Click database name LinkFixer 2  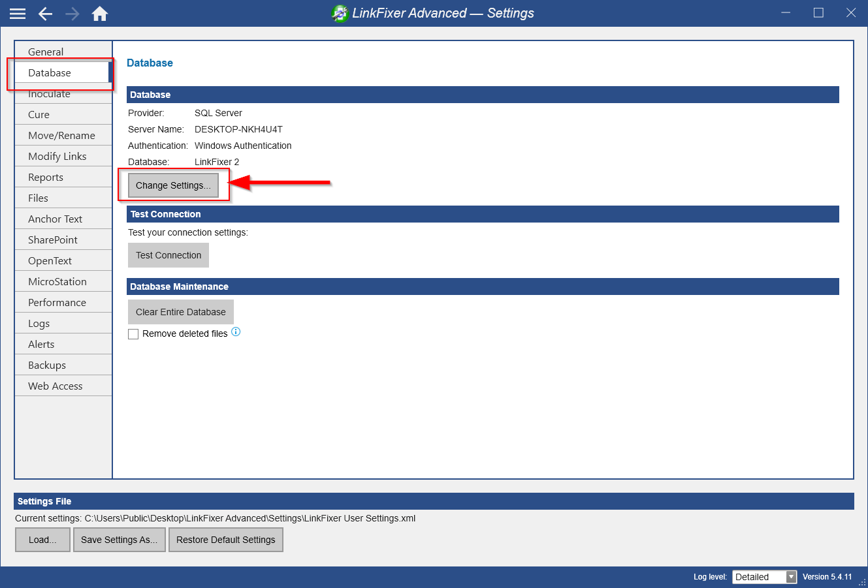point(217,162)
